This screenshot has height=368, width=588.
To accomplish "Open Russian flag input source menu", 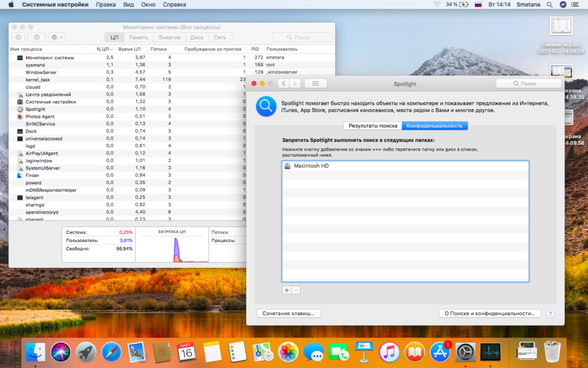I will pos(478,5).
